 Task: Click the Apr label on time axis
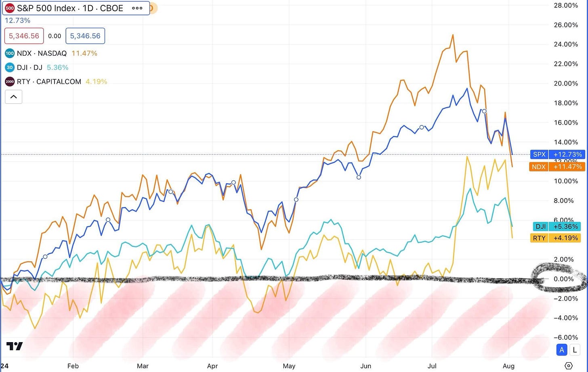(x=212, y=366)
